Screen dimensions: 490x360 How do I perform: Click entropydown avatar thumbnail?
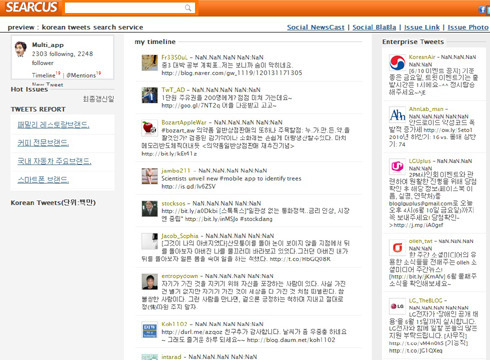coord(150,282)
